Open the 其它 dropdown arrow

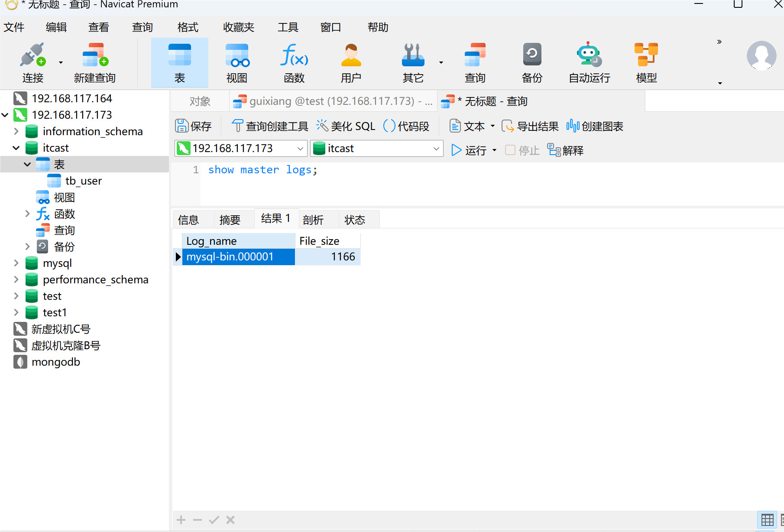441,62
